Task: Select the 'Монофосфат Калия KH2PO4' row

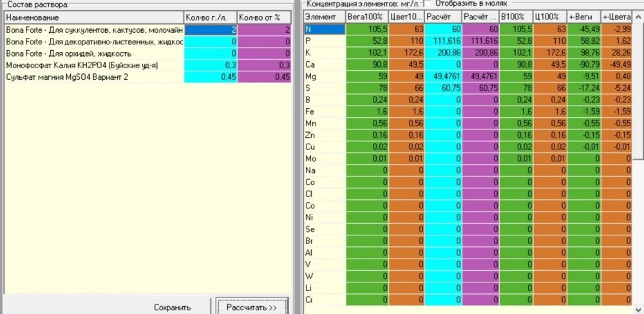Action: click(x=148, y=65)
